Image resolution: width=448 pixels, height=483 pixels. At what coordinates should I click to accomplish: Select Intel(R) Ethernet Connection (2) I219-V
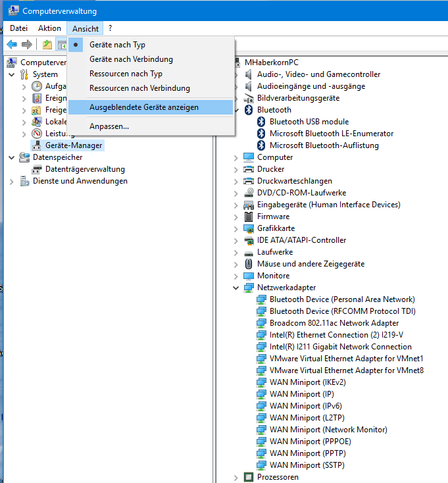pos(336,335)
